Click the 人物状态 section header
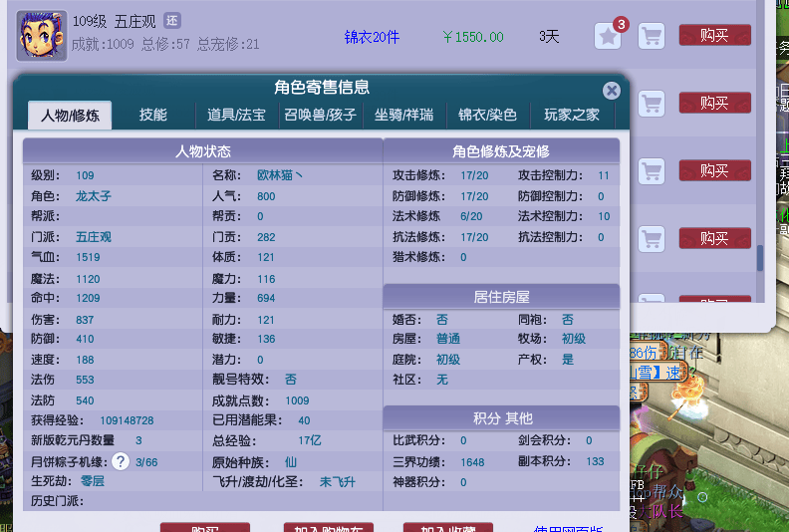This screenshot has width=789, height=532. coord(203,151)
